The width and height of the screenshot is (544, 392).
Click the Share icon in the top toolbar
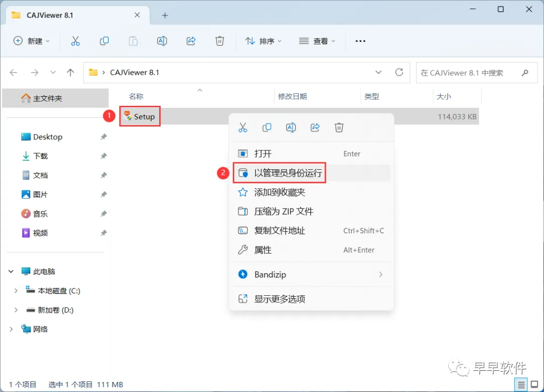(x=191, y=41)
